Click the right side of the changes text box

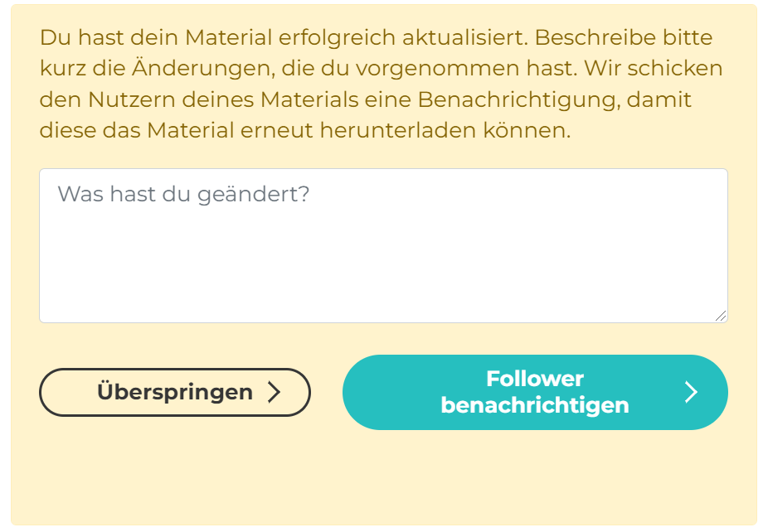pos(663,246)
